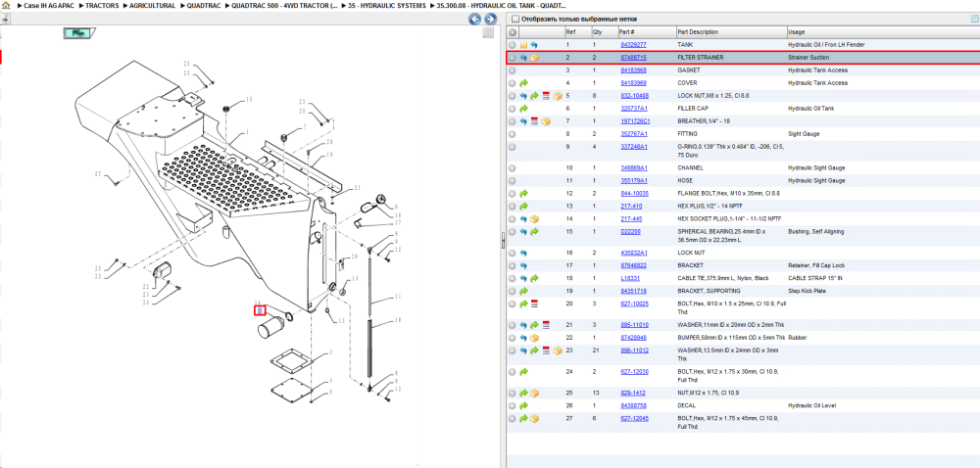
Task: Click green arrow in DECAL row
Action: 523,405
